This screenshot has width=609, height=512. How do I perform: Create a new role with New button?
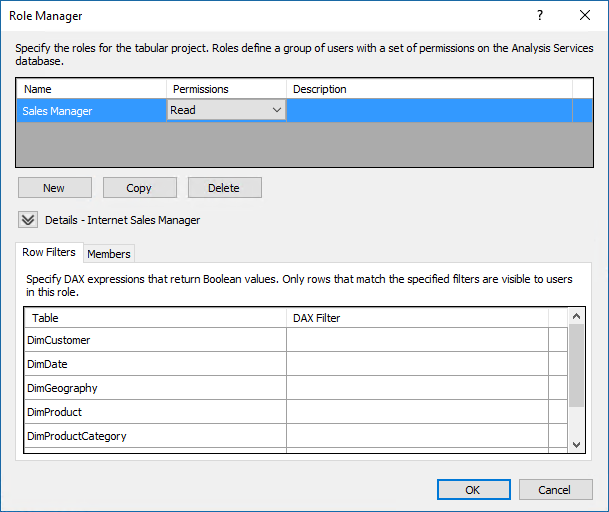point(55,188)
